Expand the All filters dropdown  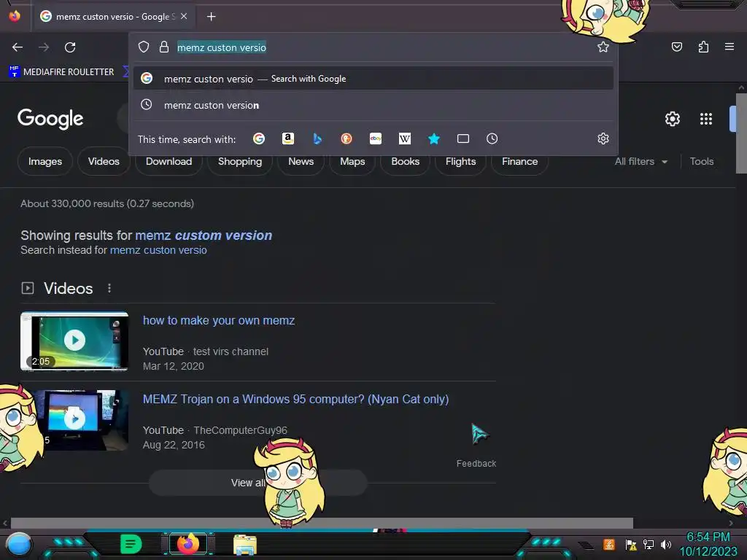[x=640, y=161]
